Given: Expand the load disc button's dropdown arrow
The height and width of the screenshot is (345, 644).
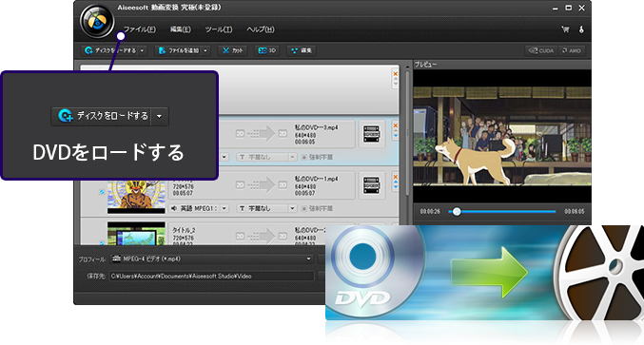Looking at the screenshot, I should (142, 50).
